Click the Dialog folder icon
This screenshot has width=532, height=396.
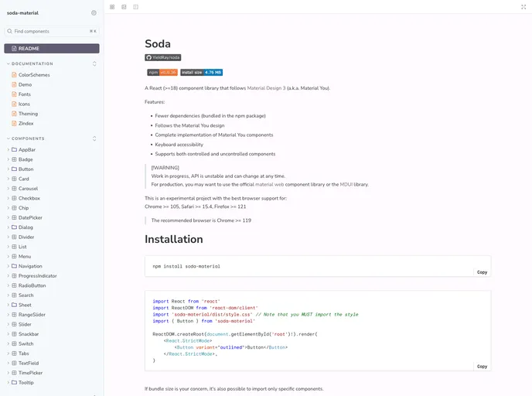pos(14,227)
